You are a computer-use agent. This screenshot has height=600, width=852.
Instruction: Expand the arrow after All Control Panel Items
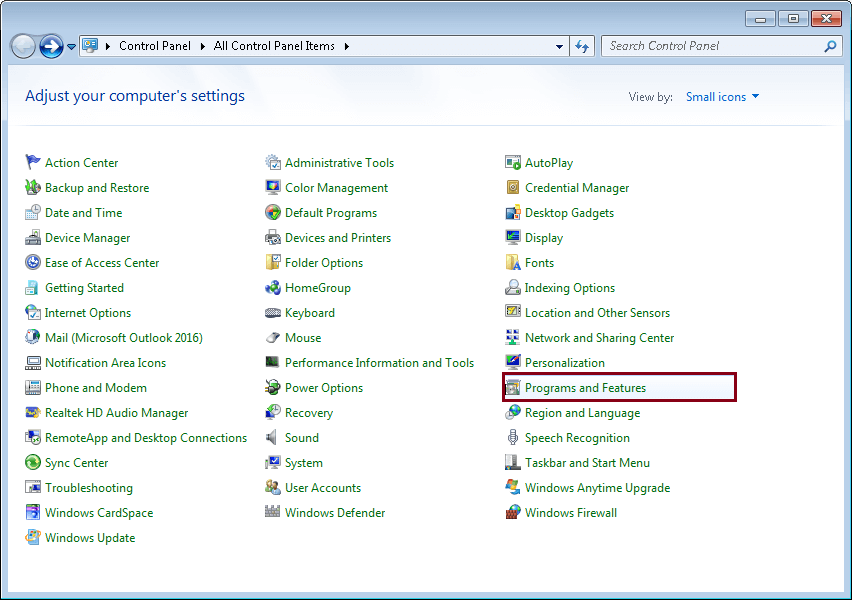(x=347, y=46)
